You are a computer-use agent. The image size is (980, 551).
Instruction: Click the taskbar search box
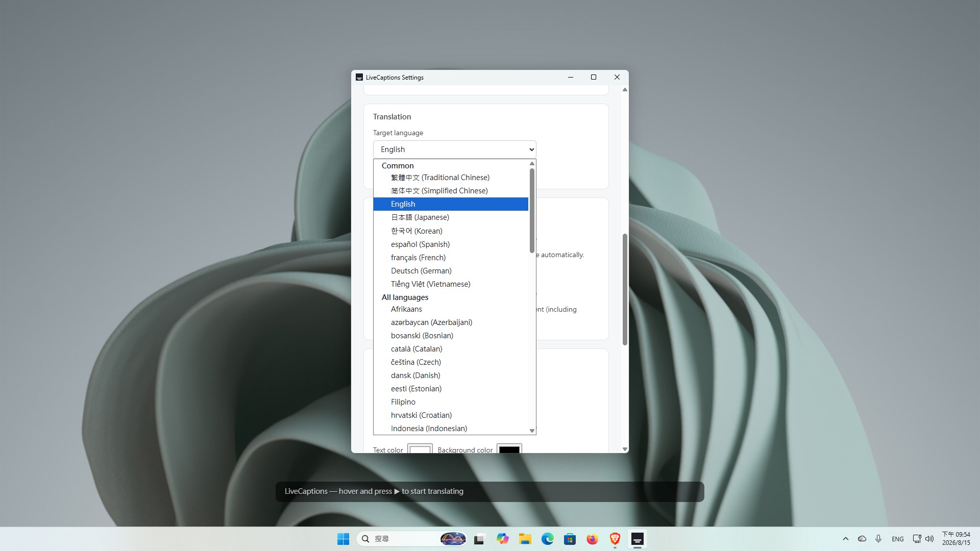412,539
